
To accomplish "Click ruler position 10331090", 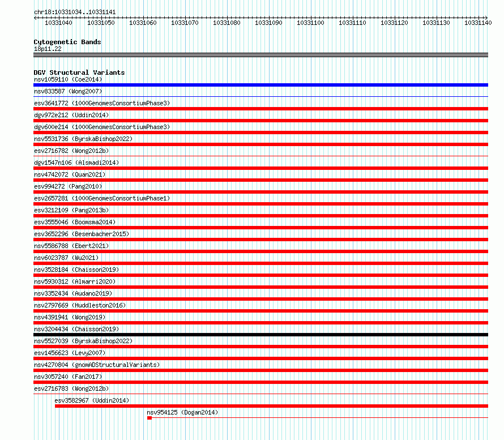I will (x=268, y=23).
